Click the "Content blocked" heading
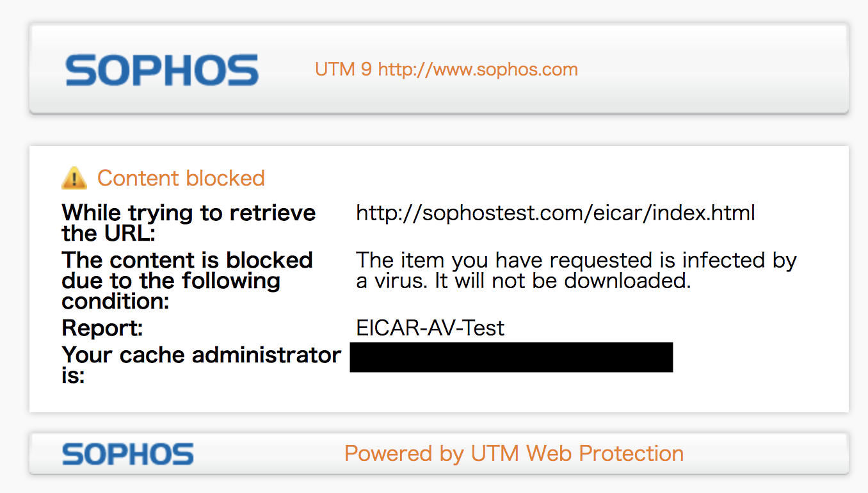868x493 pixels. 181,178
